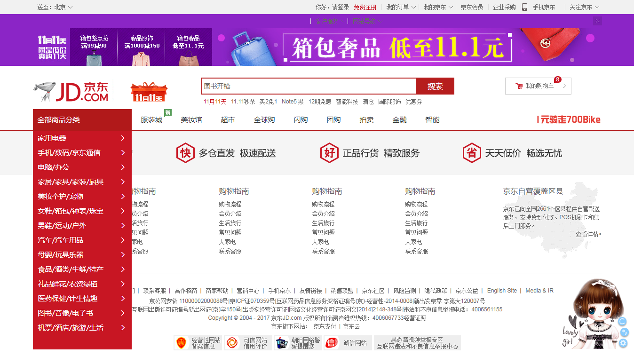Click the blue gear settings icon
The width and height of the screenshot is (634, 364).
[623, 343]
